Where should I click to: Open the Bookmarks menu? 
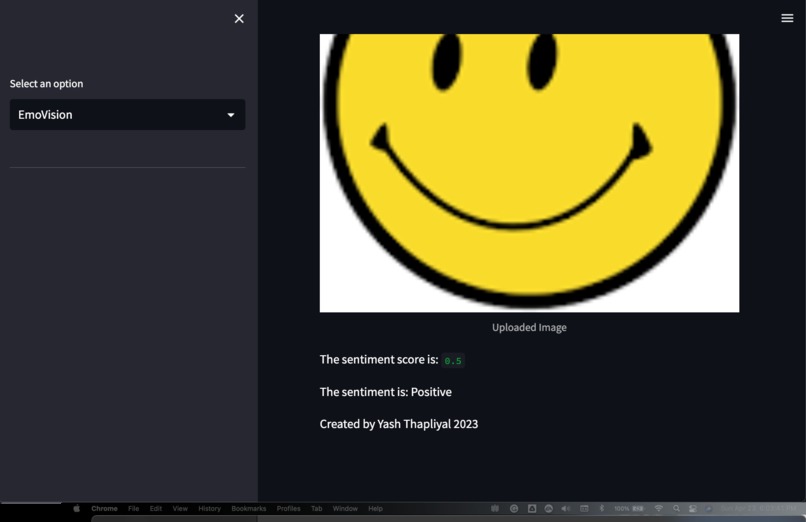point(249,509)
